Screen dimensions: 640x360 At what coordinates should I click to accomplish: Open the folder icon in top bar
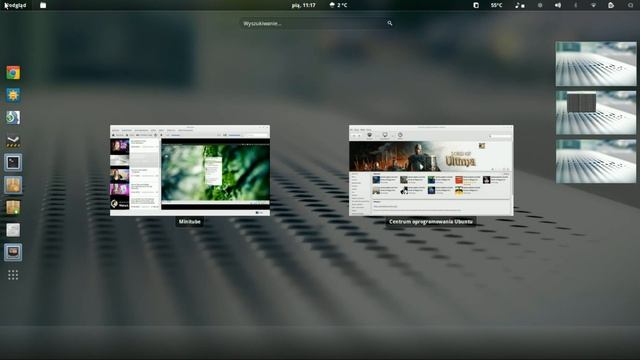pos(43,5)
